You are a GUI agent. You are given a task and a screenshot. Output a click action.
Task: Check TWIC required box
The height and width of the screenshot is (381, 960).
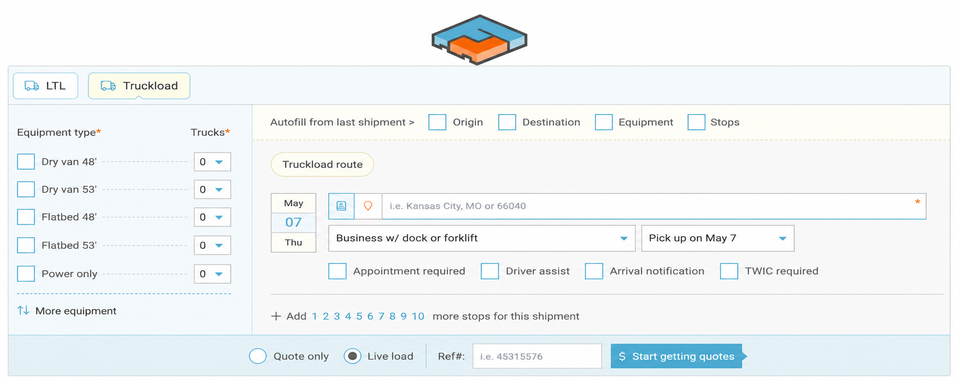[729, 271]
